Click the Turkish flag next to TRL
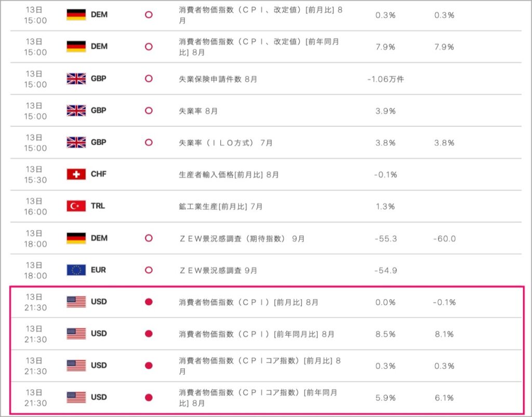Viewport: 532px width, 417px height. [76, 206]
